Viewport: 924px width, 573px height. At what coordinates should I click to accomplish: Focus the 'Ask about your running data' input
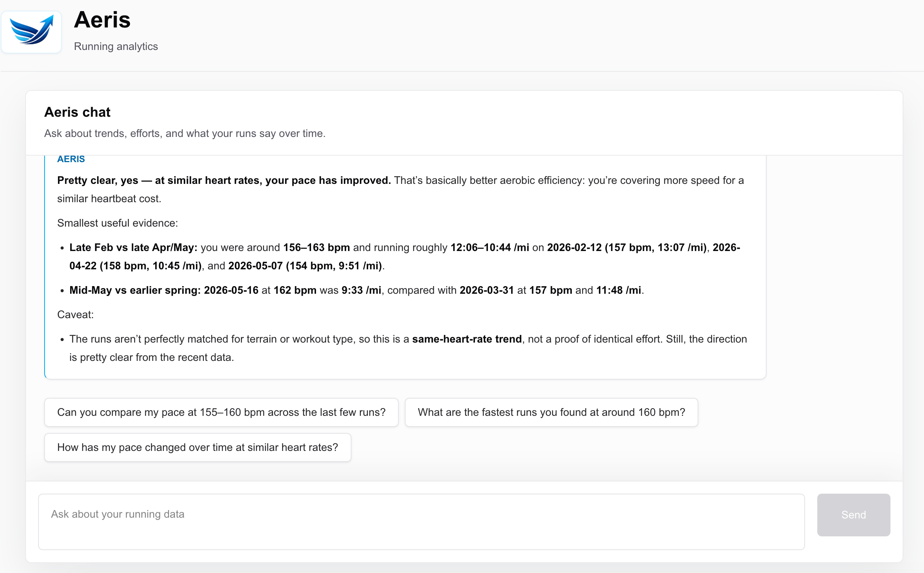pos(422,522)
